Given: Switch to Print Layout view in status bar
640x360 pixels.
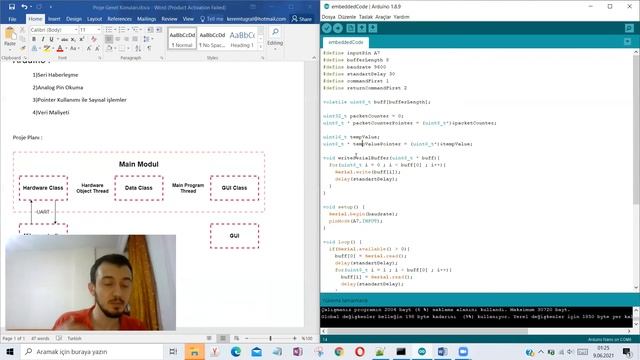Looking at the screenshot, I should [223, 338].
